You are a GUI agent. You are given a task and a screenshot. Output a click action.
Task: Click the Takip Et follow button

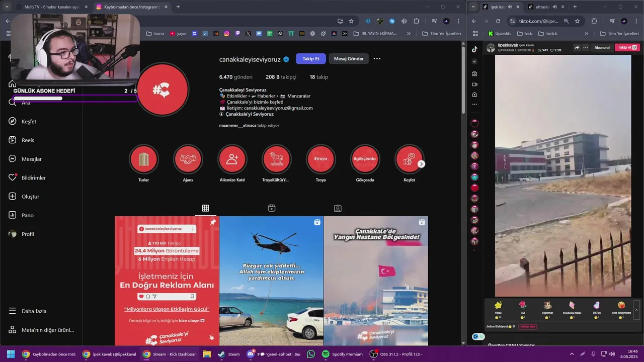(x=311, y=59)
